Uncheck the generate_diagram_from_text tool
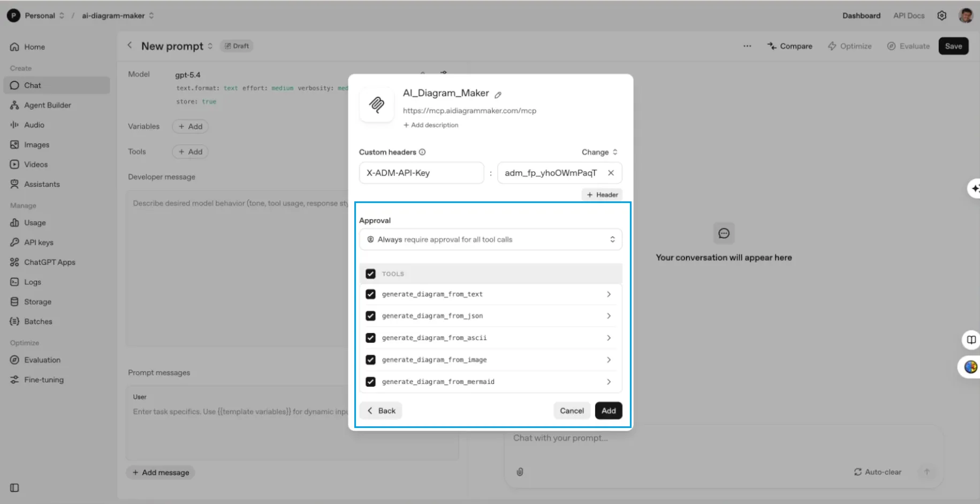 point(370,294)
